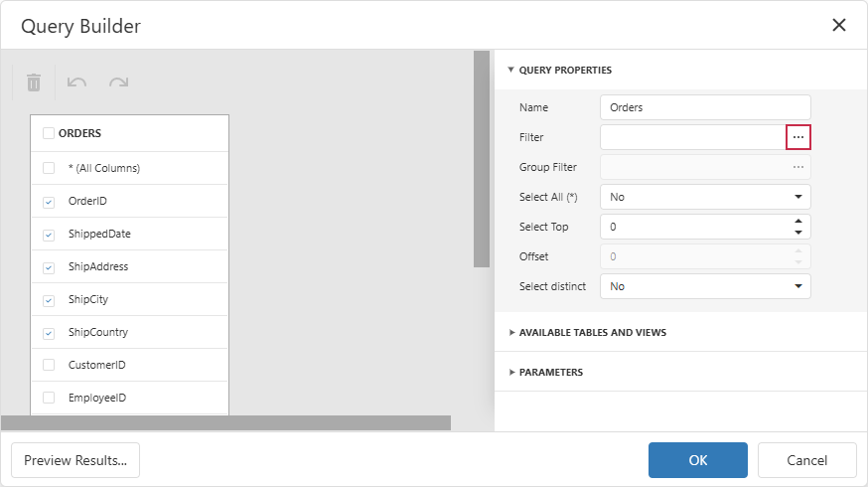Check the CustomerID column checkbox
The image size is (868, 487).
point(49,365)
